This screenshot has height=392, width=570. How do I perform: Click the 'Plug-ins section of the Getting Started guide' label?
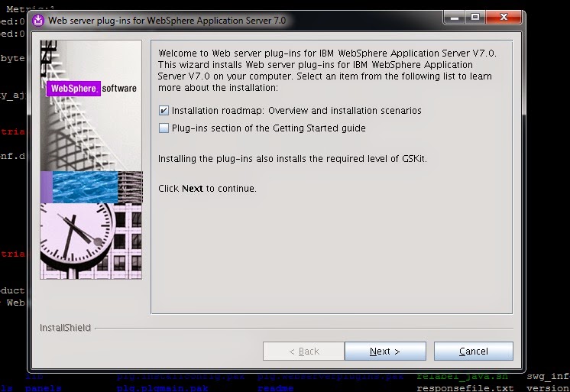(x=269, y=128)
